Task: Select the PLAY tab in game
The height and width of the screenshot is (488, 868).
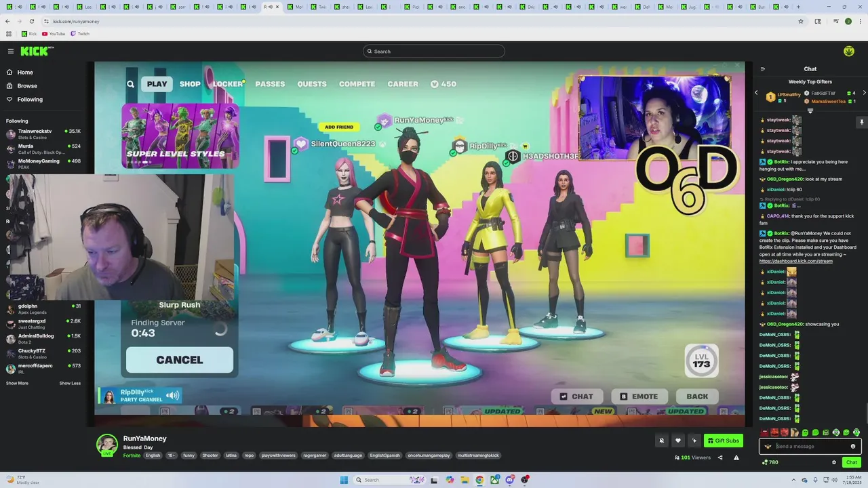Action: pyautogui.click(x=157, y=84)
